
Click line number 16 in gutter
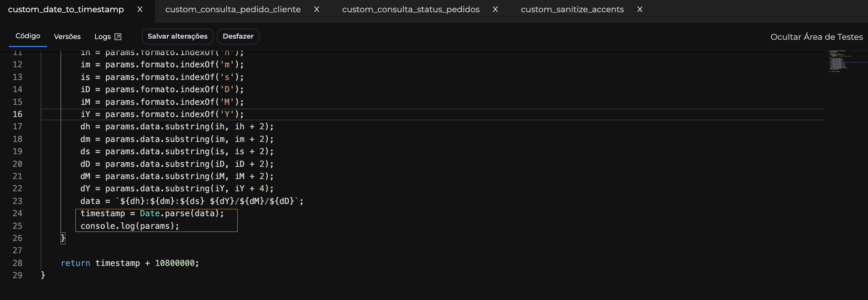18,114
